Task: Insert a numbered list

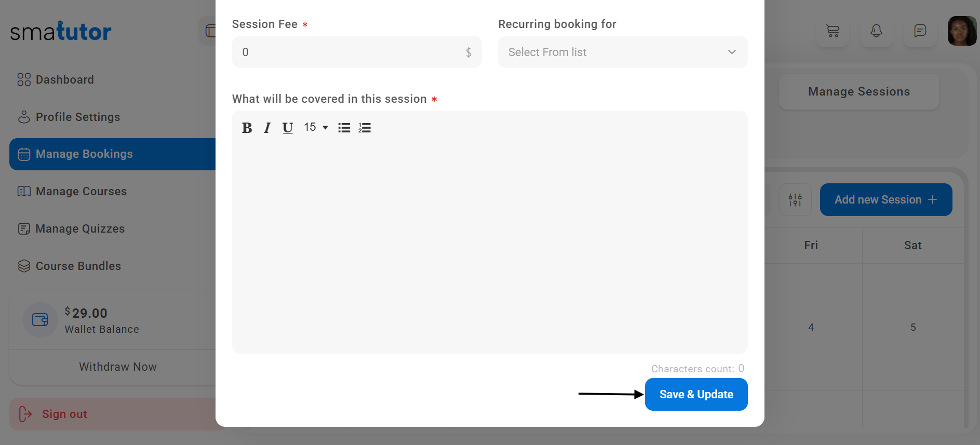Action: coord(365,128)
